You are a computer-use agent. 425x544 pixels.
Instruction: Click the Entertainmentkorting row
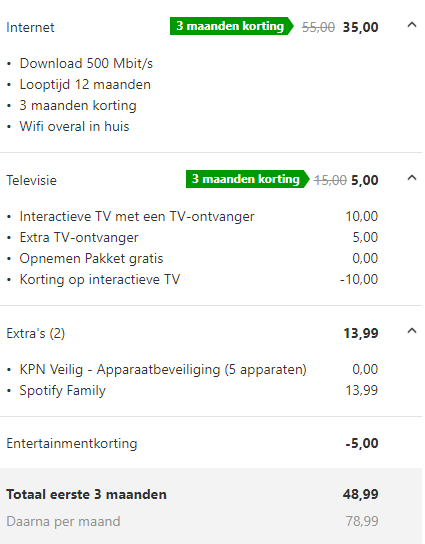pyautogui.click(x=192, y=443)
